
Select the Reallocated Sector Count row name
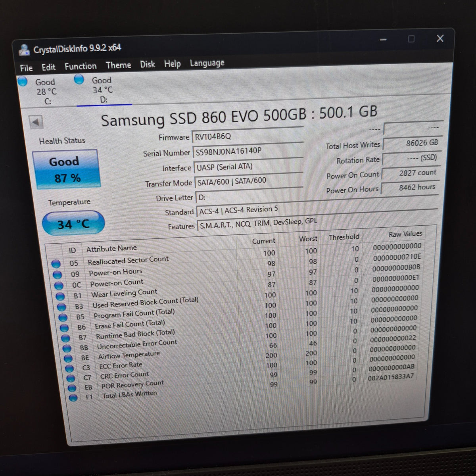128,260
